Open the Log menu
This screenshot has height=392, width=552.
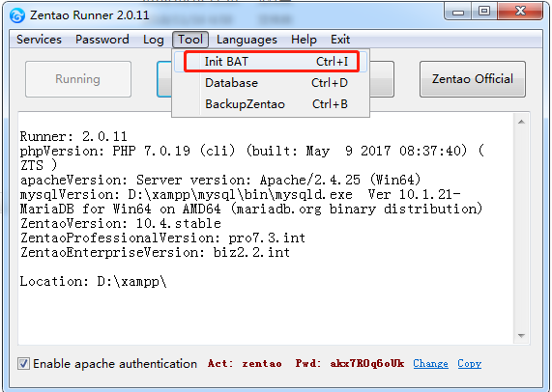154,40
